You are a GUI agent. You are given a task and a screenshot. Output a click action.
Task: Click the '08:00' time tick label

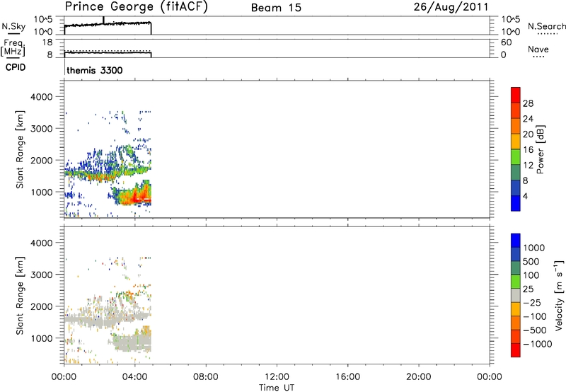click(x=205, y=377)
